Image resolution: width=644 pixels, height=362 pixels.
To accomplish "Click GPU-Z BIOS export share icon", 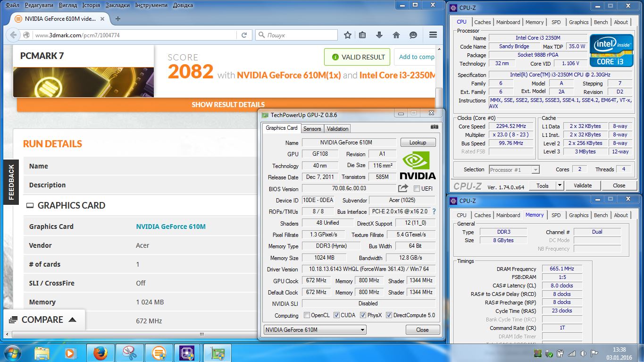I will pos(403,188).
